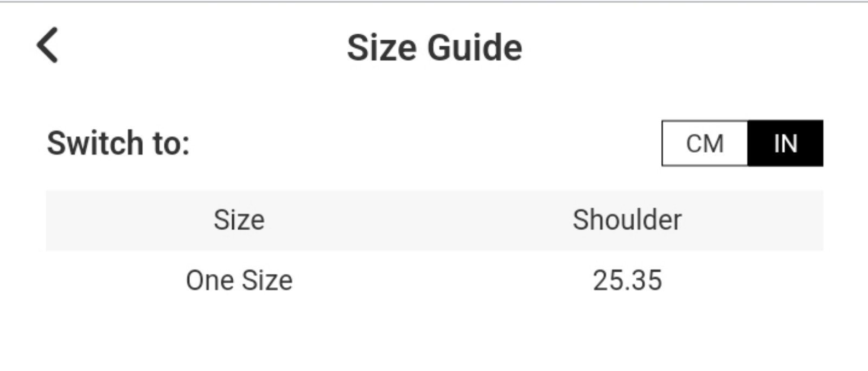The image size is (868, 371).
Task: Click the gray table header row
Action: (435, 221)
